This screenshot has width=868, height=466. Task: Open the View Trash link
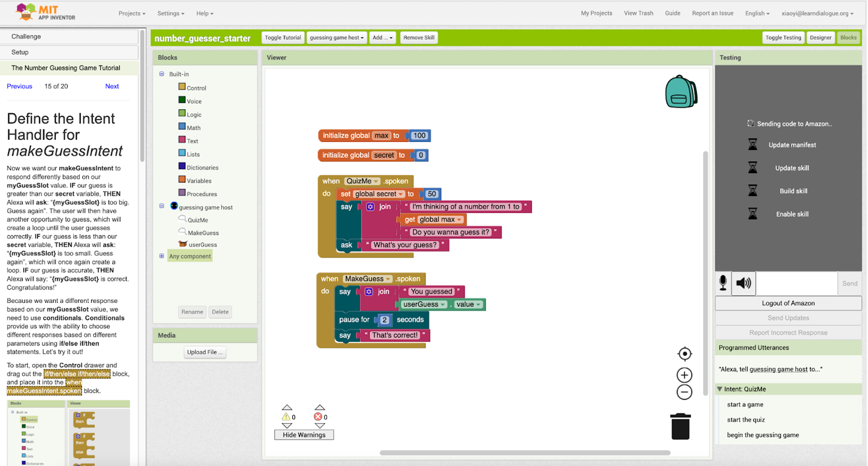638,13
